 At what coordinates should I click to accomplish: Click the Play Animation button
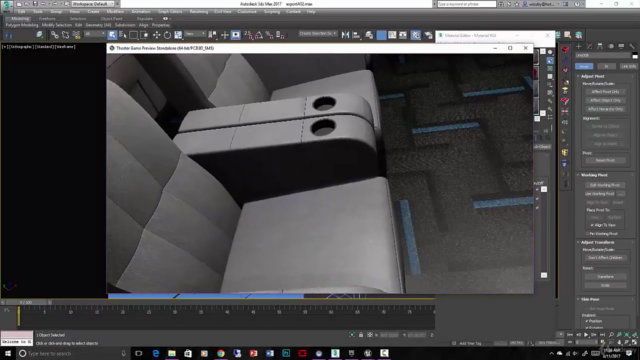[x=586, y=335]
